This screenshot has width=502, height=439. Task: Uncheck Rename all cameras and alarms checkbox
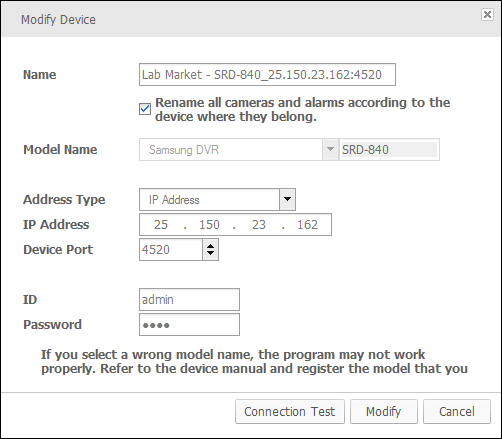click(x=145, y=109)
